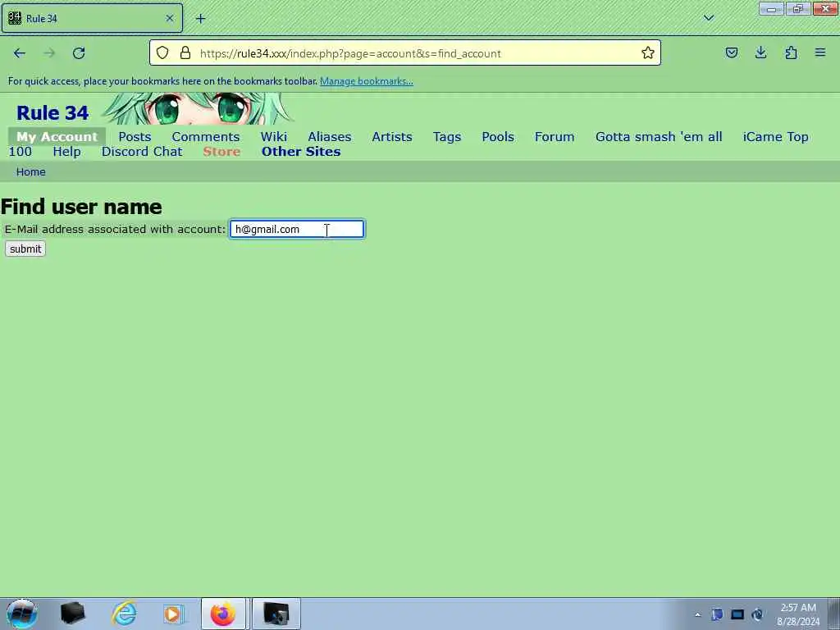
Task: Open a new tab with the plus icon
Action: coord(200,19)
